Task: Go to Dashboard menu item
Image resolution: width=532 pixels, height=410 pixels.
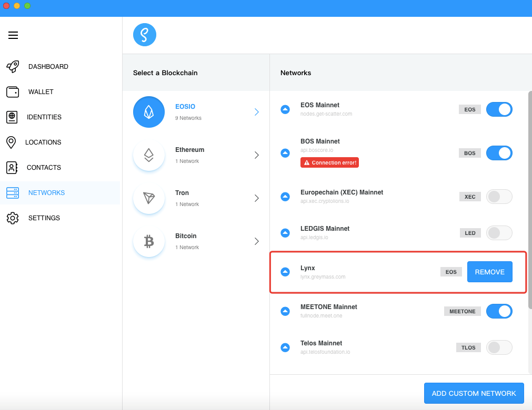Action: pyautogui.click(x=59, y=66)
